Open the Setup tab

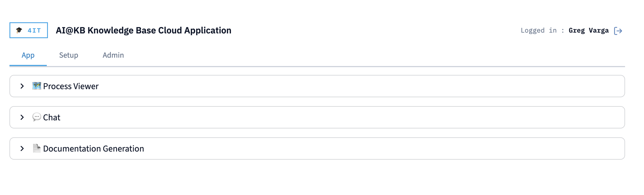pyautogui.click(x=69, y=55)
